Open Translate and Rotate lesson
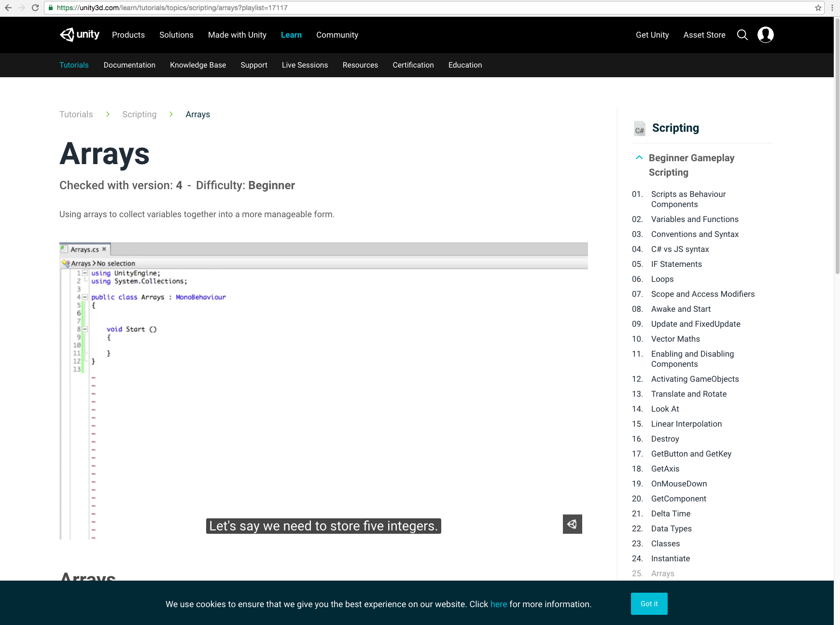840x625 pixels. [689, 394]
